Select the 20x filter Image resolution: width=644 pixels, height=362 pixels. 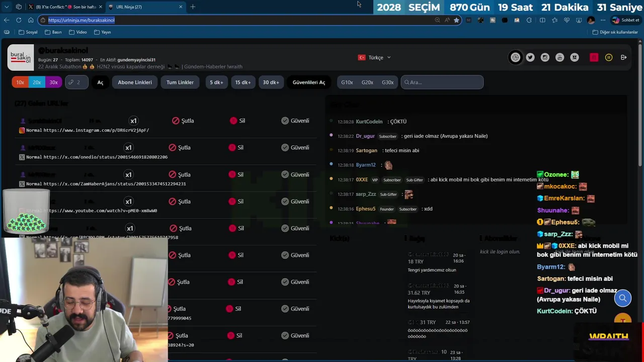(37, 82)
